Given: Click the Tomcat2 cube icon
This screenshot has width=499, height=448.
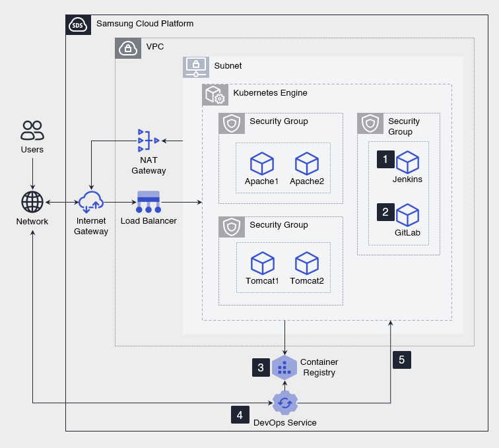Looking at the screenshot, I should coord(307,263).
